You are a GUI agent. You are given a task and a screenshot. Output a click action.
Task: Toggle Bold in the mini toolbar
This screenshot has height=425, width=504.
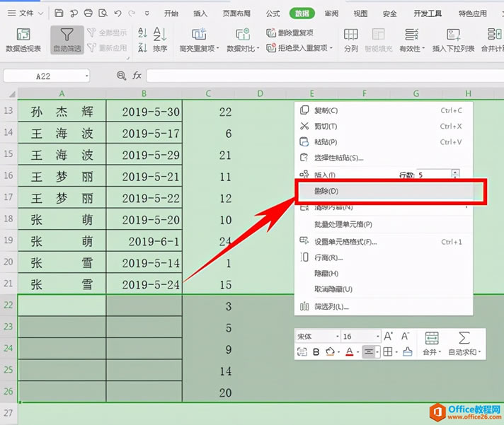click(x=316, y=352)
